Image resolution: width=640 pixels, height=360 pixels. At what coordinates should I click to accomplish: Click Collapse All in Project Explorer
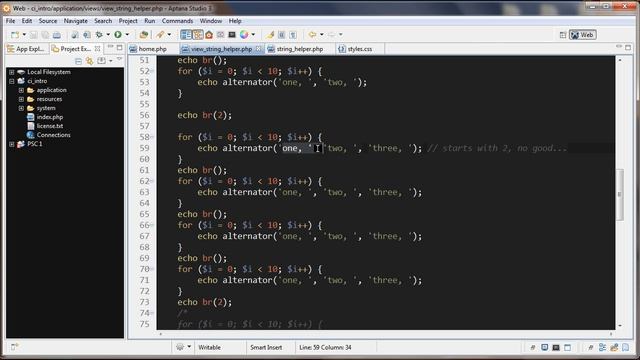[78, 61]
